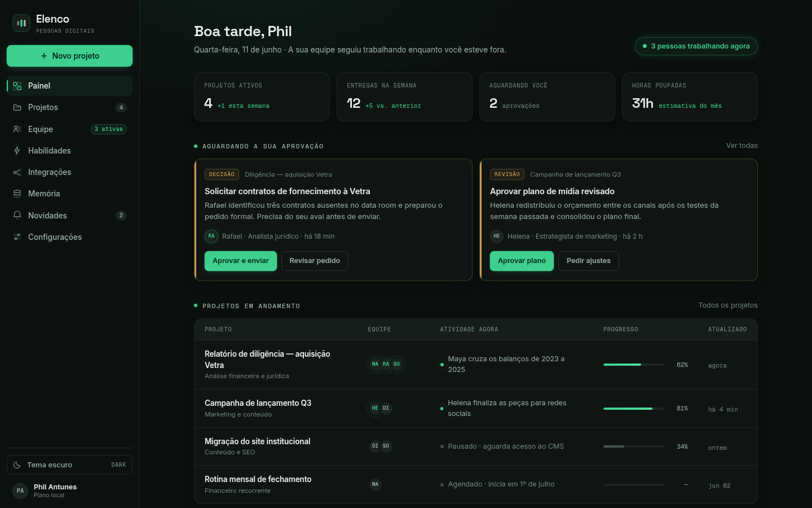Click the DI avatar in the Migração row

(375, 446)
